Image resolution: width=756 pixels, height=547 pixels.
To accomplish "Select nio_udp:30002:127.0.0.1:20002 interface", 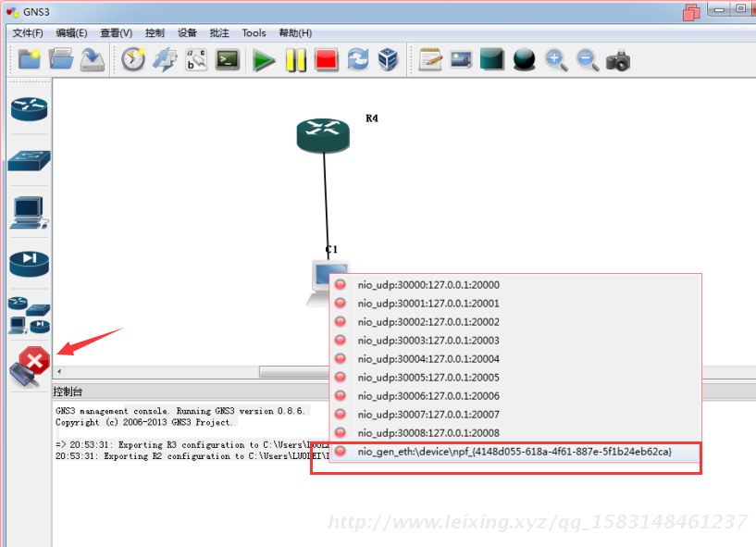I will click(x=514, y=322).
